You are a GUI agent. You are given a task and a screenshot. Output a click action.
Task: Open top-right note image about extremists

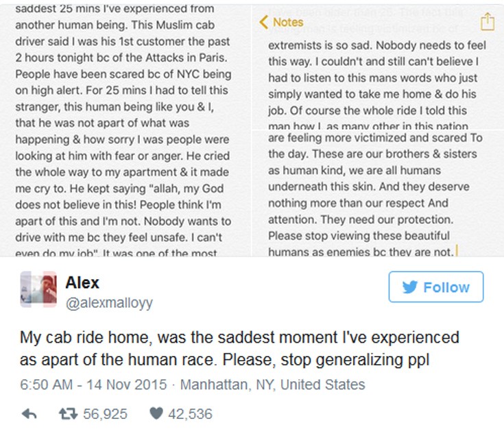point(378,75)
